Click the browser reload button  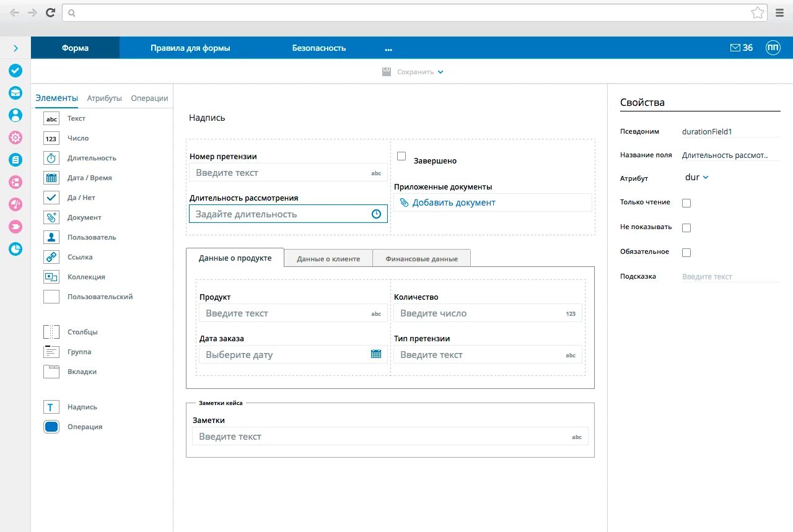click(51, 12)
